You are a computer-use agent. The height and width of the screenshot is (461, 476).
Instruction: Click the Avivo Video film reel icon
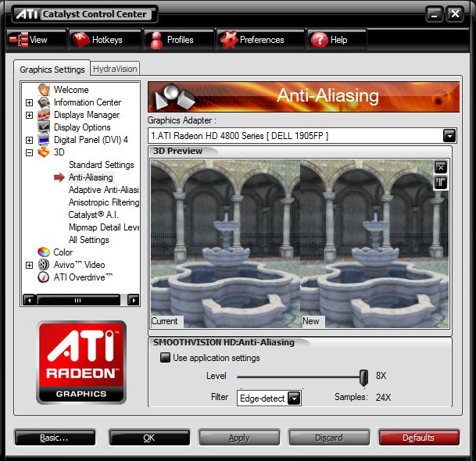[x=44, y=265]
